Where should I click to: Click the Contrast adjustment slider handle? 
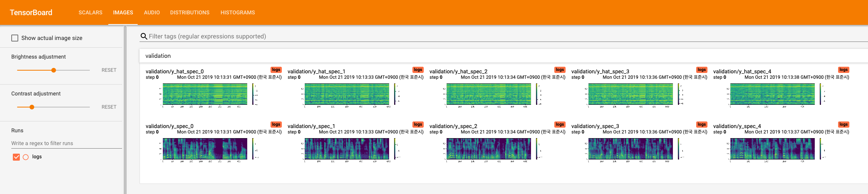tap(32, 107)
